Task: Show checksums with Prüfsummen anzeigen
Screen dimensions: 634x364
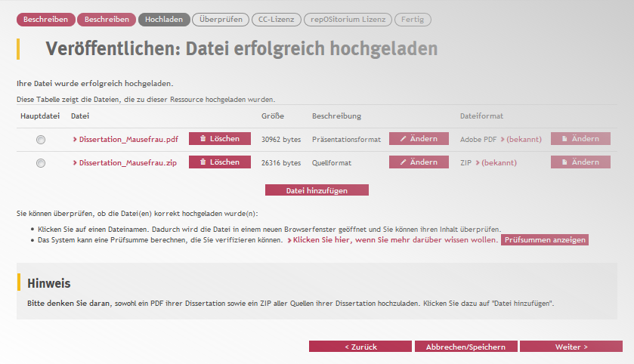Action: [x=545, y=240]
